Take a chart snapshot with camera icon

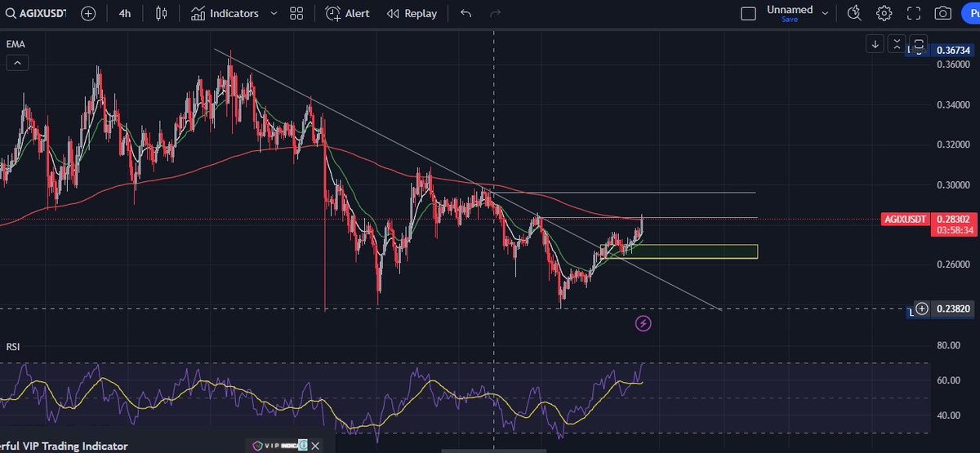tap(943, 13)
